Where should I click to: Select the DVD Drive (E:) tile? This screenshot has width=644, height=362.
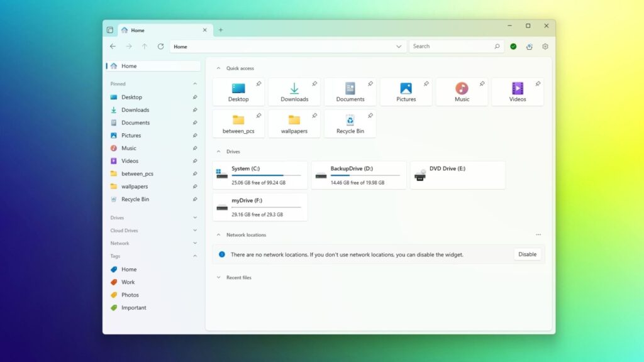[457, 175]
